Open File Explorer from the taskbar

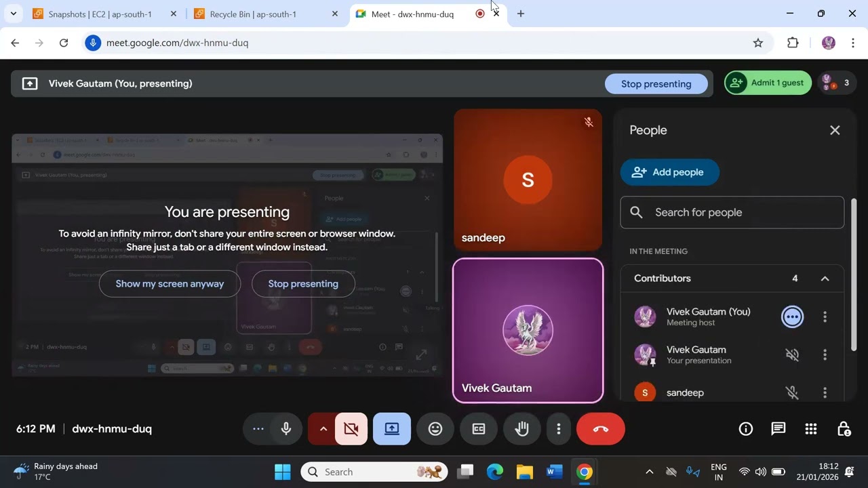[525, 472]
